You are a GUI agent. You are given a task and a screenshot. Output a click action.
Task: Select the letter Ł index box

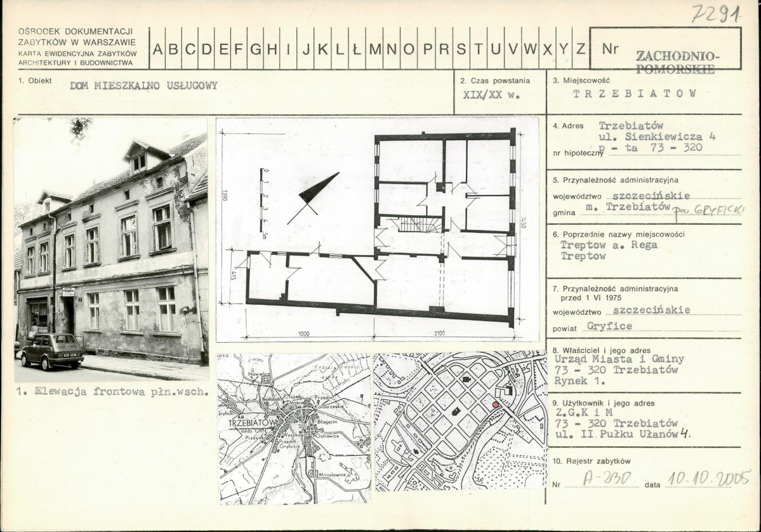click(357, 49)
